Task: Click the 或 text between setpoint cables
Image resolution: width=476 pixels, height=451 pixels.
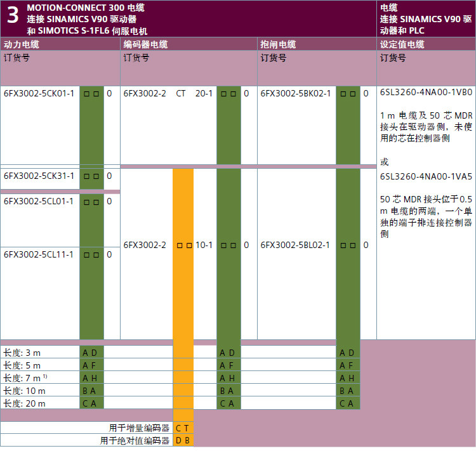Action: click(385, 162)
